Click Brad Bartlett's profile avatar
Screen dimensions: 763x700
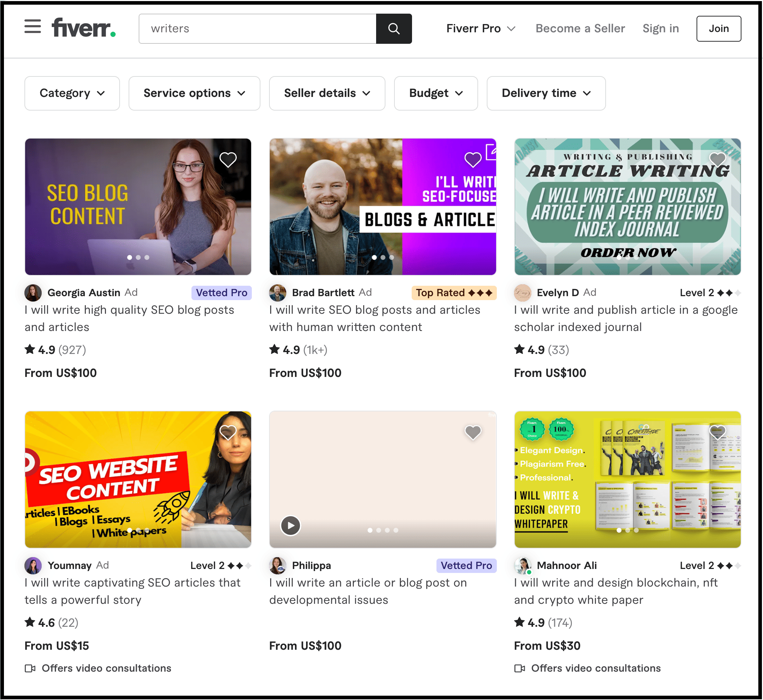coord(277,293)
